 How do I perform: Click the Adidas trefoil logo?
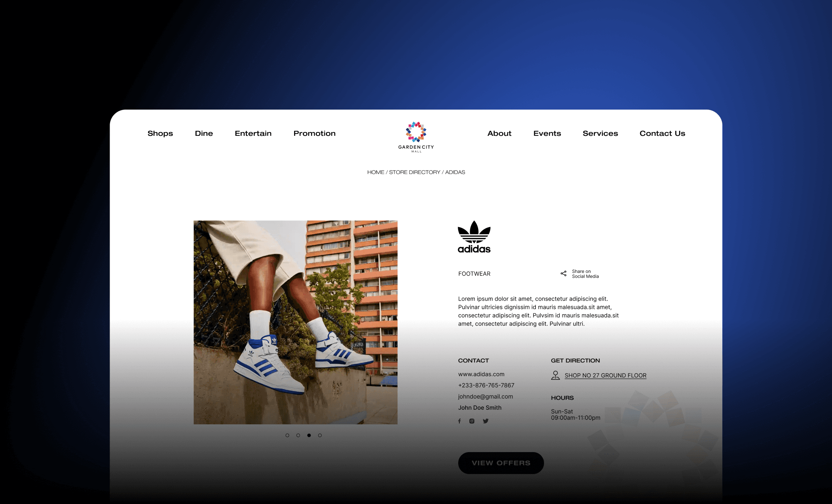point(474,237)
